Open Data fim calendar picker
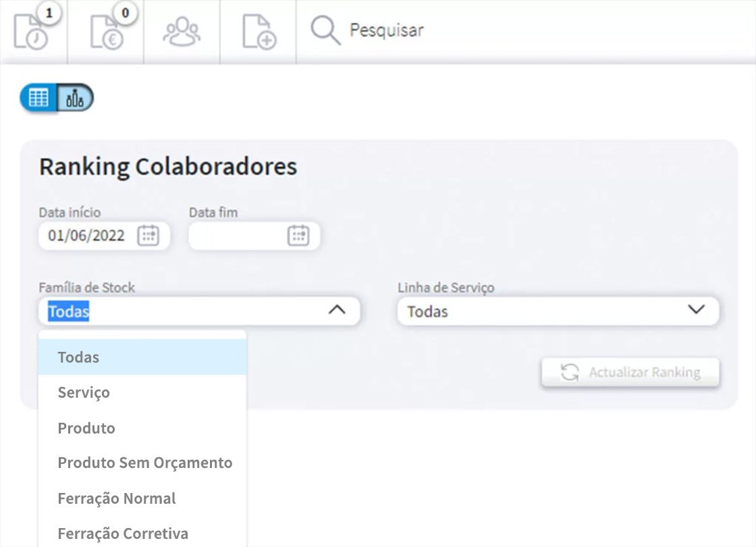This screenshot has width=756, height=547. coord(298,236)
